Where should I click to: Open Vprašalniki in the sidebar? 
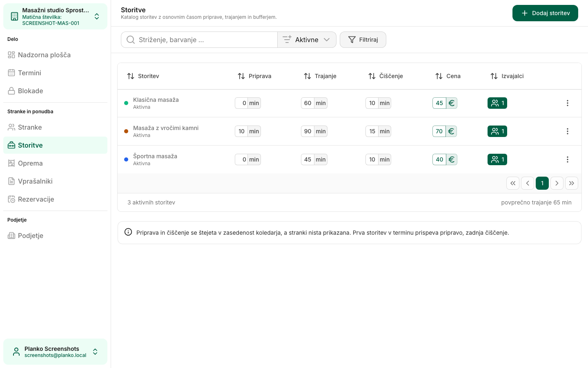tap(55, 181)
